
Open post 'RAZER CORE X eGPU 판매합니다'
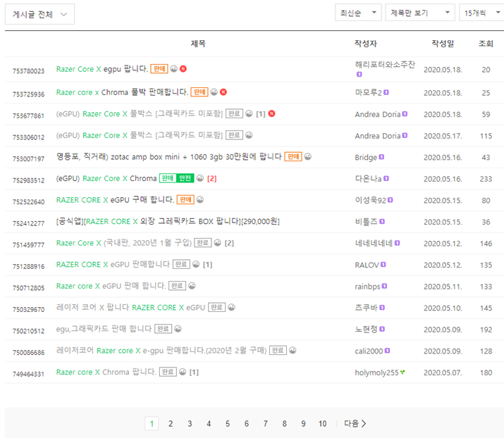[113, 264]
